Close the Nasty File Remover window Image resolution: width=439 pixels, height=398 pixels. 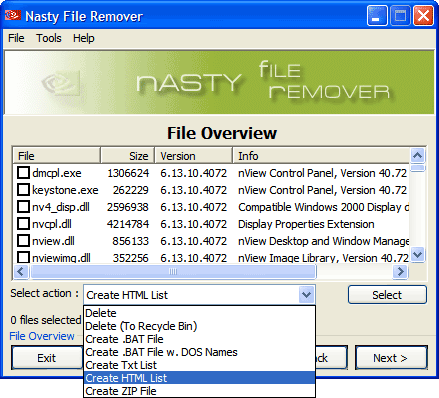(423, 15)
